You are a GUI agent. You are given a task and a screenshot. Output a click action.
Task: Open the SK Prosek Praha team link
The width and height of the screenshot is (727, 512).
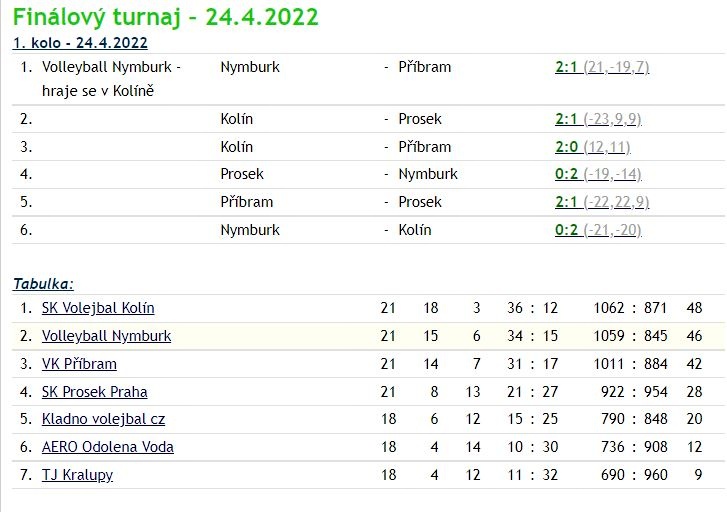tap(94, 392)
